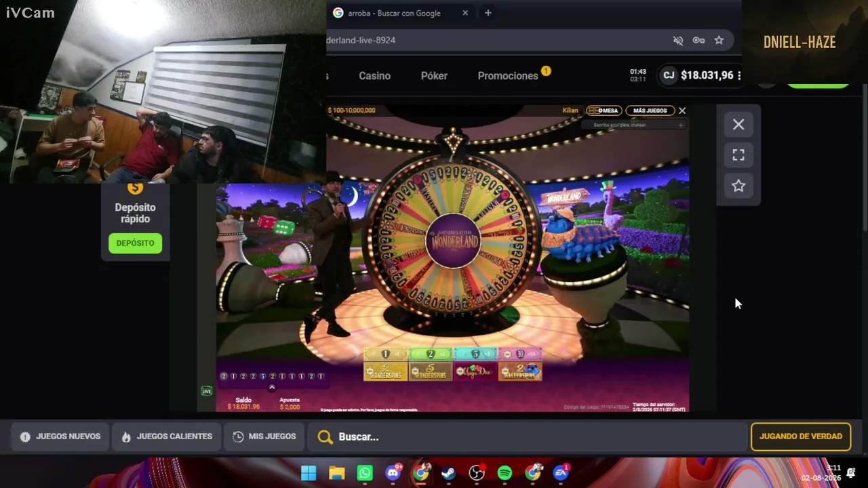Click the Apuesta $2,000 bet text
The image size is (868, 488).
pos(290,403)
